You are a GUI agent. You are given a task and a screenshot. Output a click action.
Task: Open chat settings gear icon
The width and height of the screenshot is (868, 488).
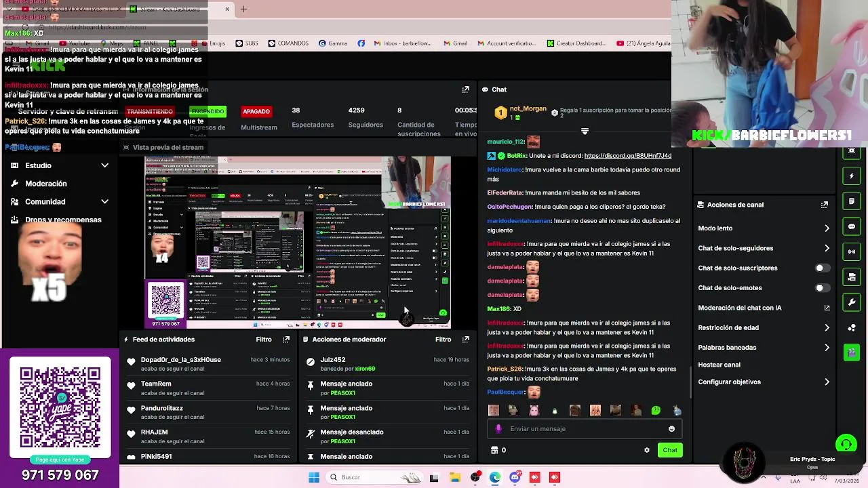click(647, 450)
